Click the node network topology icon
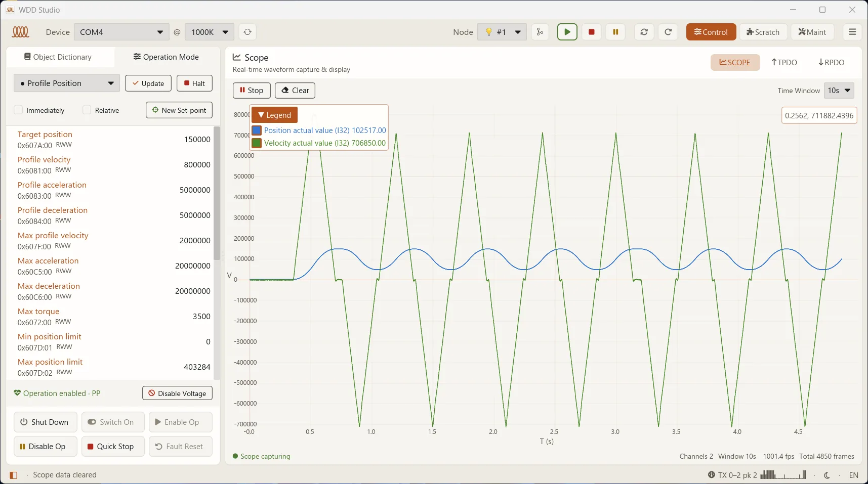 [x=540, y=32]
